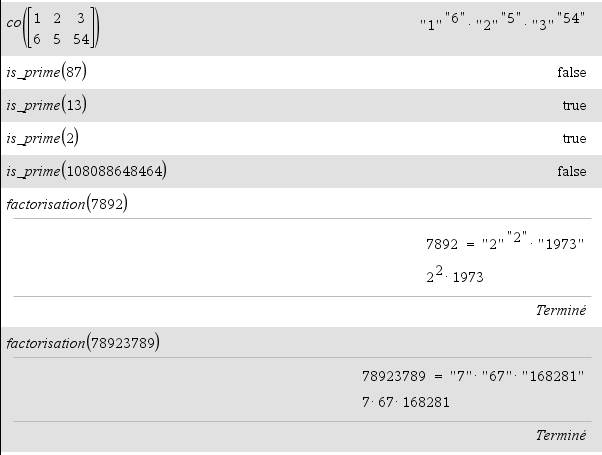Click the "54" exponent in co result

point(571,18)
